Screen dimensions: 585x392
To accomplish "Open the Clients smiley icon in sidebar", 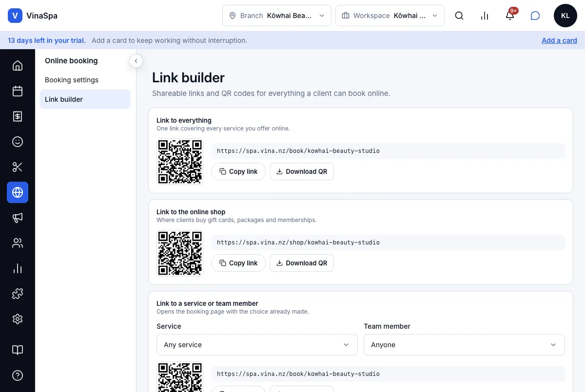I will click(x=18, y=142).
